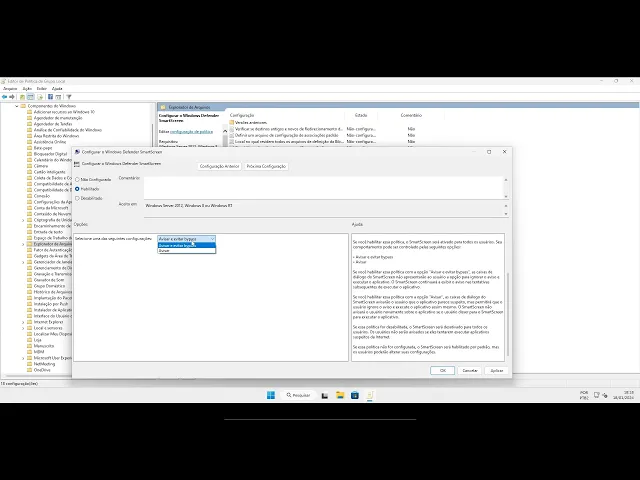Select the 'Definir um arquivo de configuração' list row

287,135
